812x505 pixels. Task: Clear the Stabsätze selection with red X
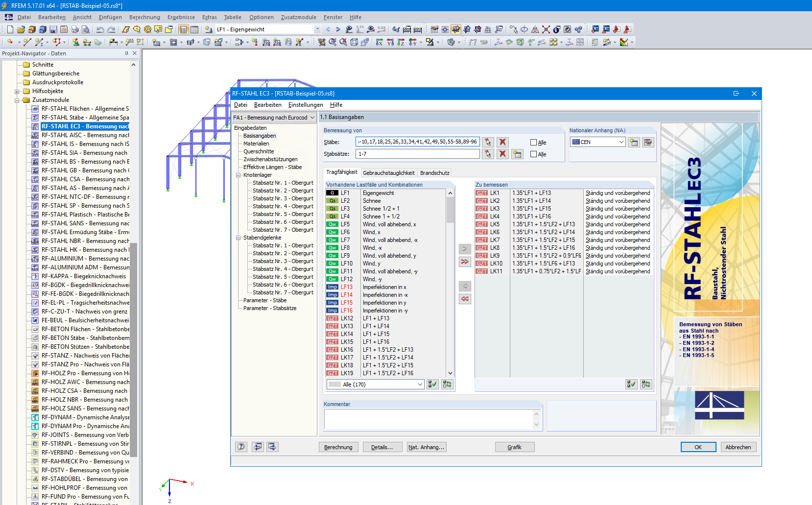point(502,154)
